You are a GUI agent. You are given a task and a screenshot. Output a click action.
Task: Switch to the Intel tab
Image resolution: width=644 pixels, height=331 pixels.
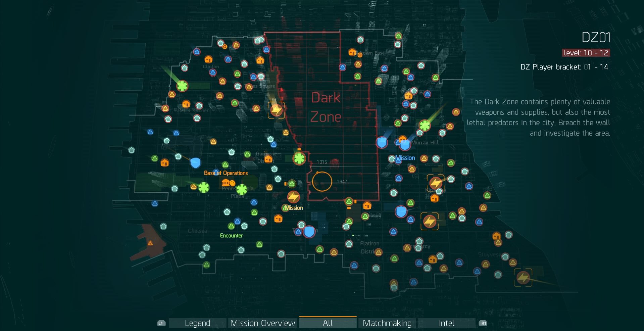coord(446,323)
